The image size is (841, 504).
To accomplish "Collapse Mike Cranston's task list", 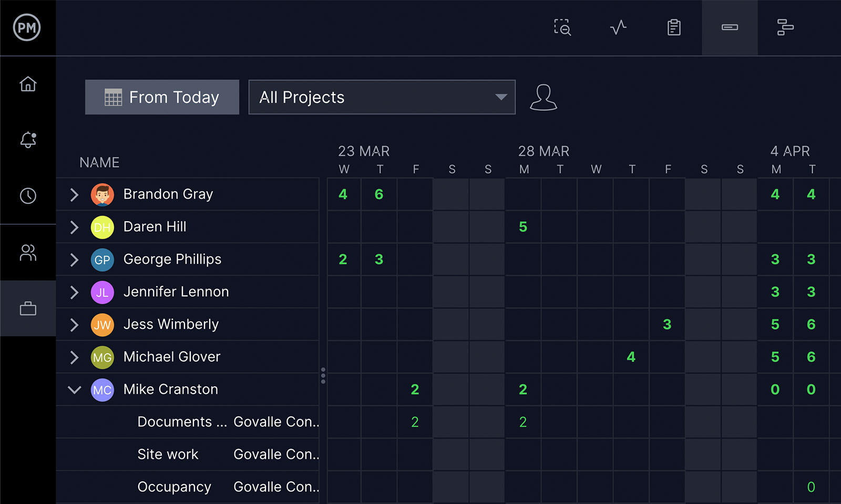I will coord(74,389).
